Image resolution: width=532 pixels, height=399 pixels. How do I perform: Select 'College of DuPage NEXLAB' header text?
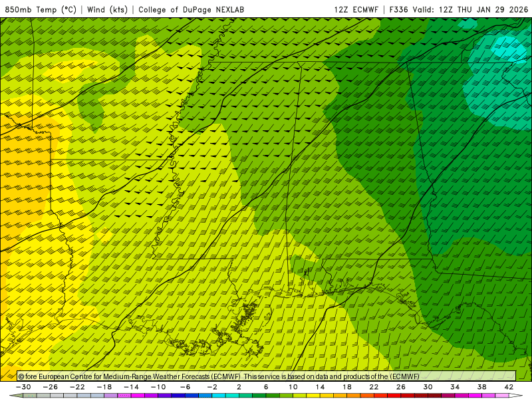192,9
